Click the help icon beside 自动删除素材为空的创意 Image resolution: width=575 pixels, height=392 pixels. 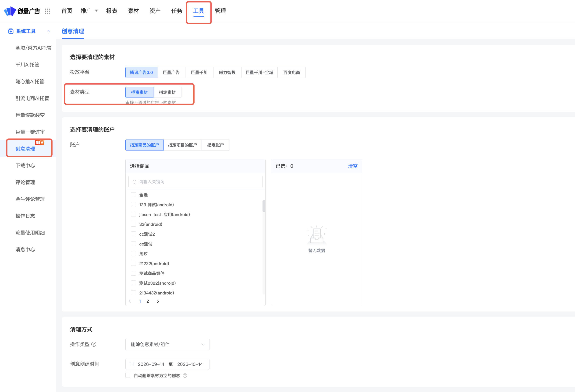(185, 376)
